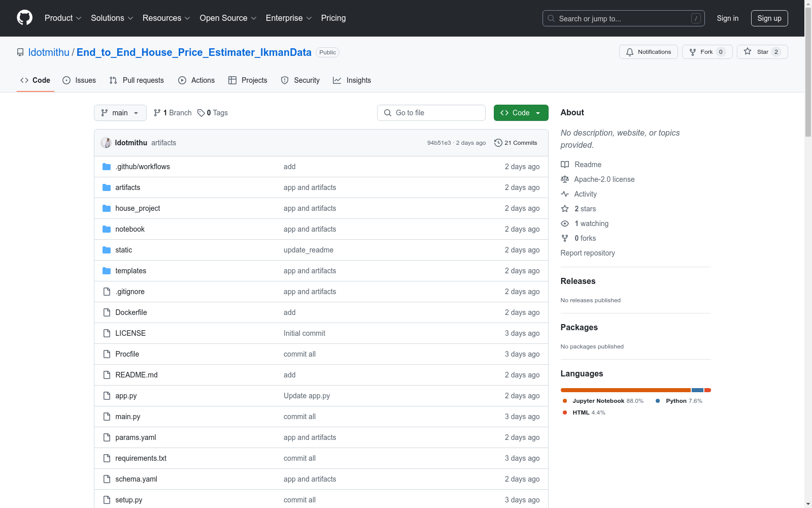
Task: Focus the Search or jump to field
Action: [x=624, y=18]
